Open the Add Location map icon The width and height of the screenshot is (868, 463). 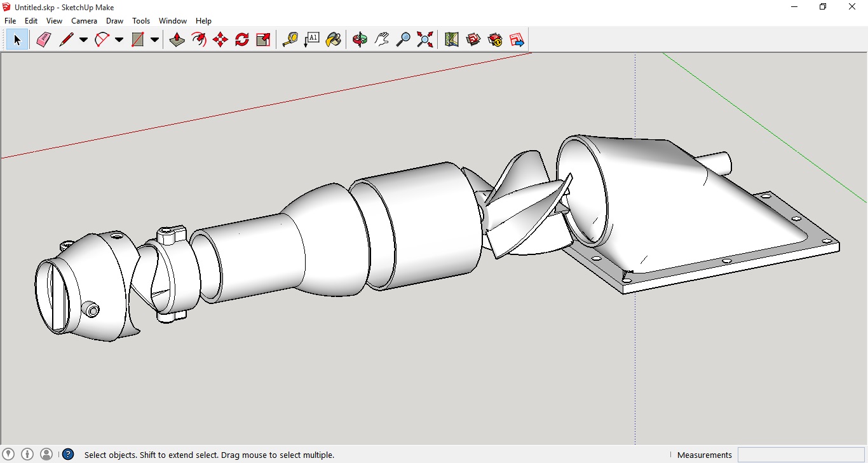tap(452, 40)
